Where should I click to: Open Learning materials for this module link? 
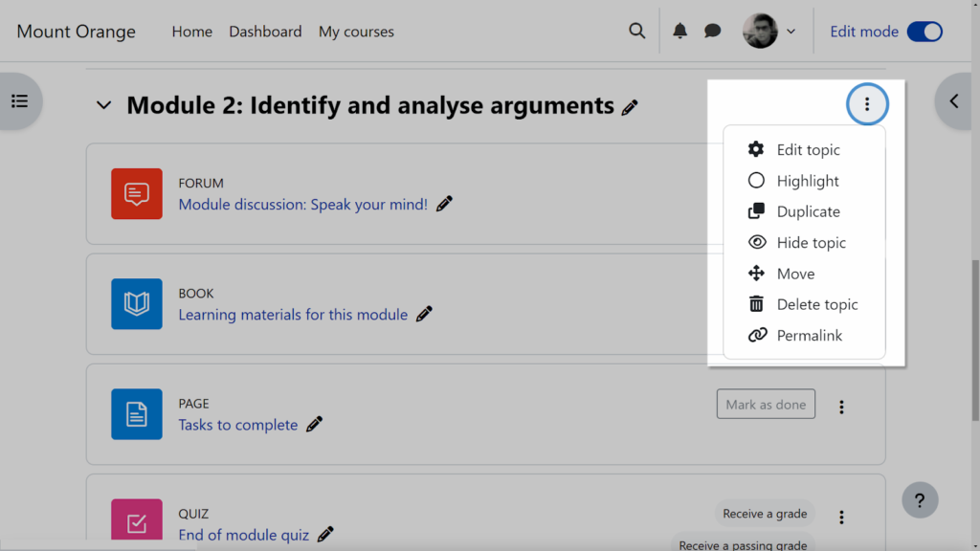(293, 315)
